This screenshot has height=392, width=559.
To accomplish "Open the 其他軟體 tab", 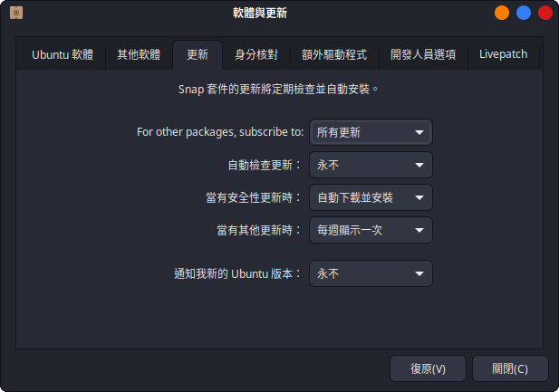I will [139, 55].
